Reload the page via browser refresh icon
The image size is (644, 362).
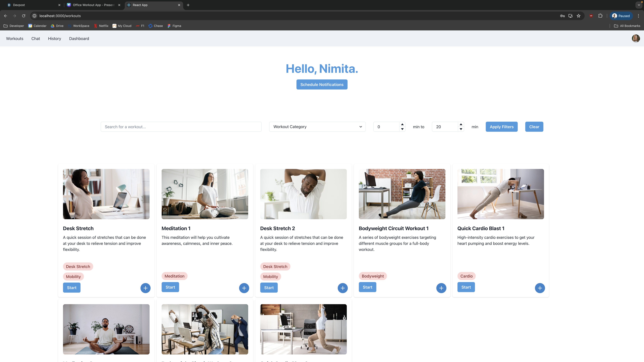click(x=24, y=16)
